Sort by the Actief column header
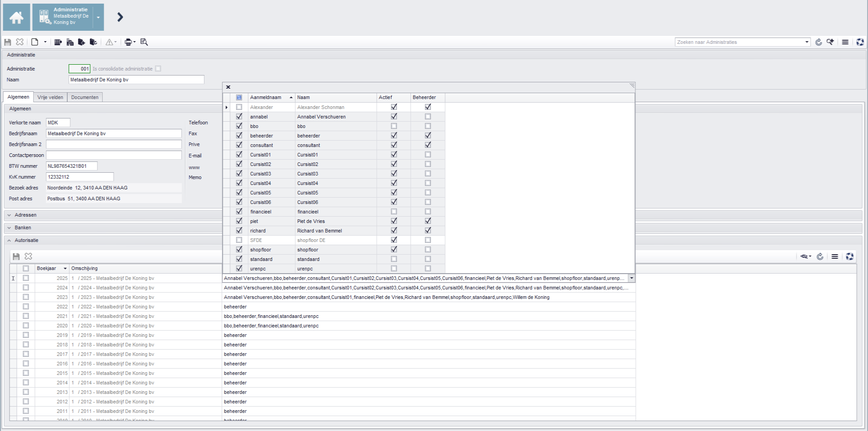868x431 pixels. tap(394, 97)
